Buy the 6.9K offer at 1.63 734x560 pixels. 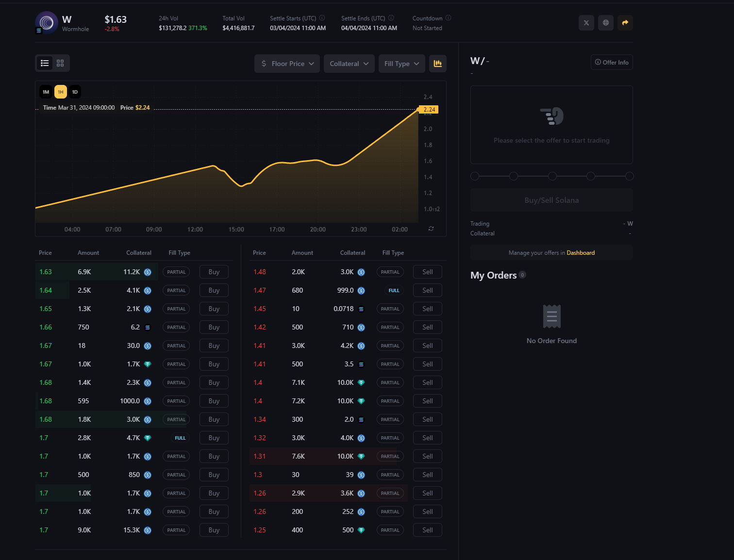214,272
